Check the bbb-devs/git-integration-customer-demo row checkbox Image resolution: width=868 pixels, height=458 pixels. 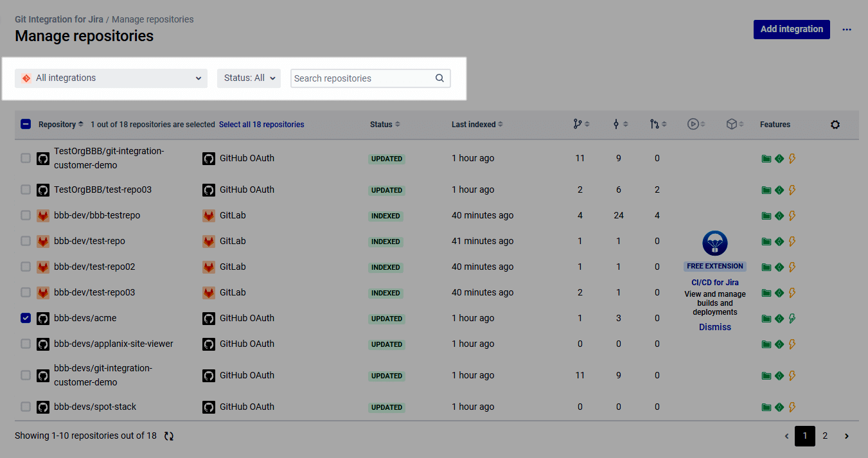26,375
